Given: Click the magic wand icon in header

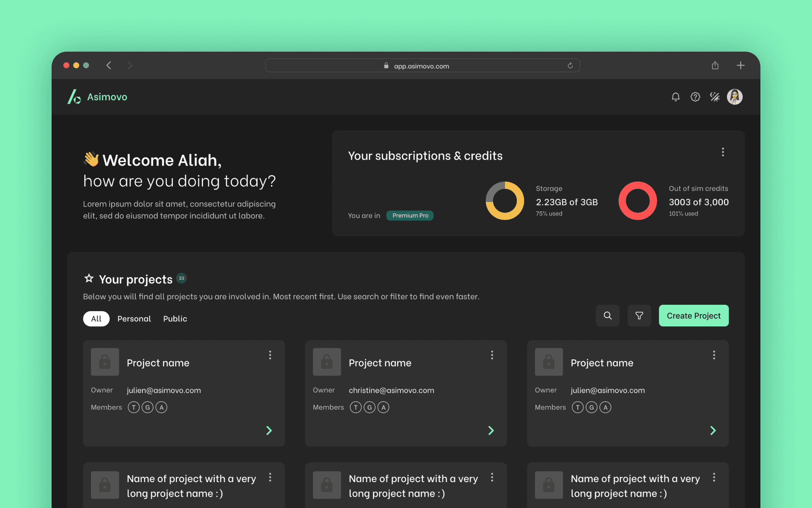Looking at the screenshot, I should [715, 97].
